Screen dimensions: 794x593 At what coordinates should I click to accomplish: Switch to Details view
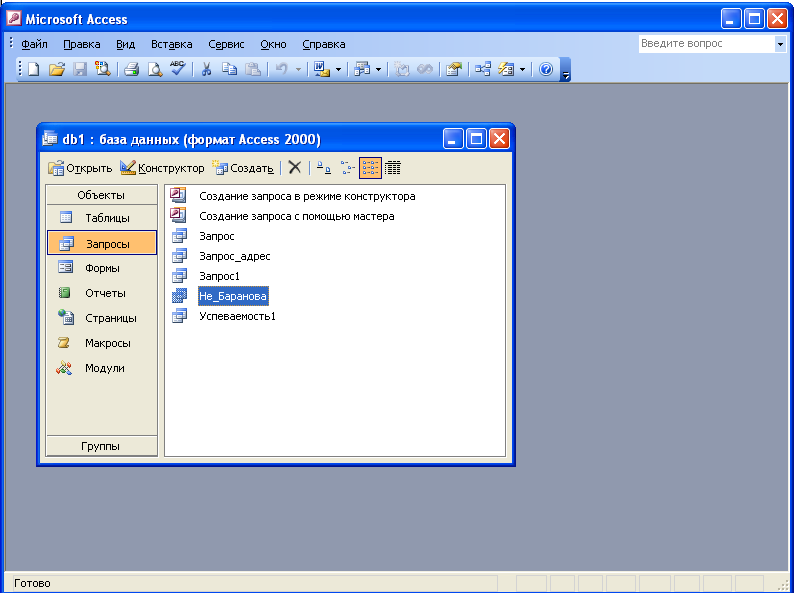coord(393,168)
